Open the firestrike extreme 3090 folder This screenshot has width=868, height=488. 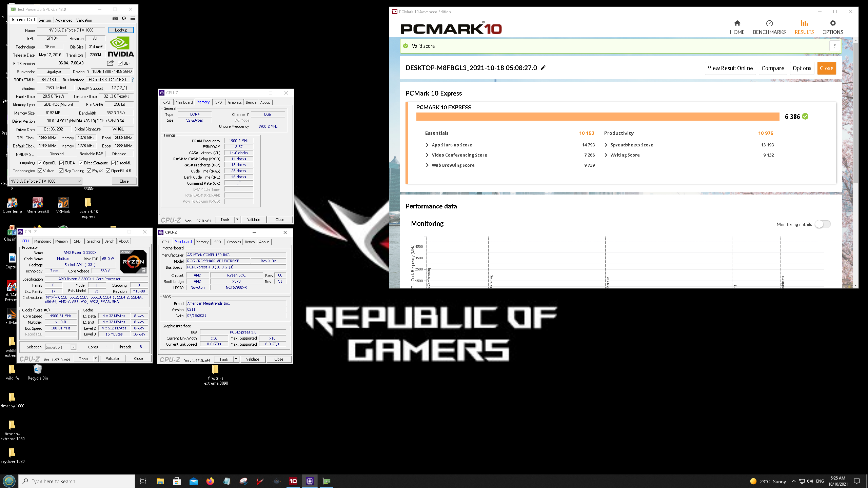click(x=216, y=375)
